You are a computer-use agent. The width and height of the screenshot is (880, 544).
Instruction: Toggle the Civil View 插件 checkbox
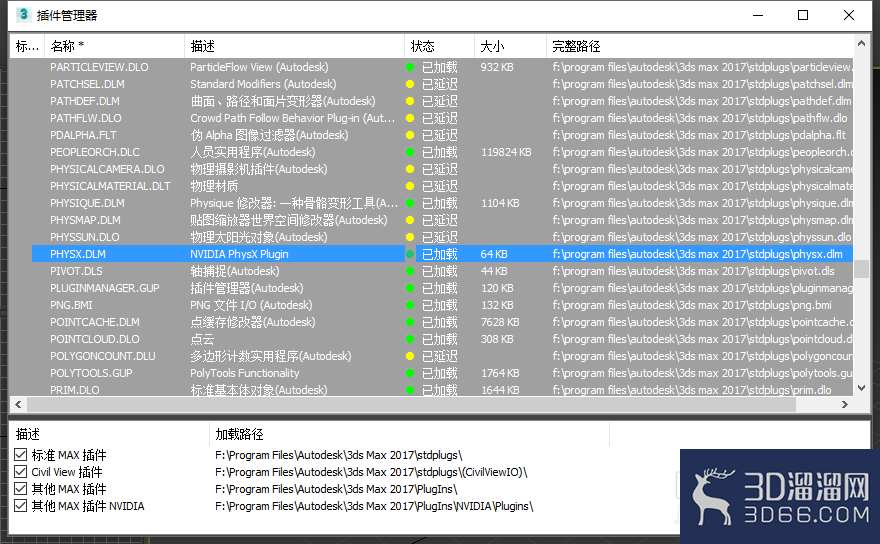point(21,472)
